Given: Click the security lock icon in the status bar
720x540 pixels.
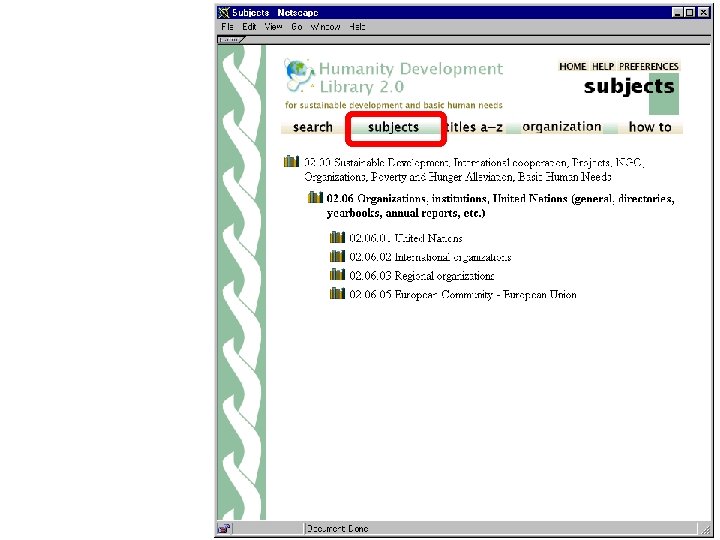Looking at the screenshot, I should [x=224, y=529].
